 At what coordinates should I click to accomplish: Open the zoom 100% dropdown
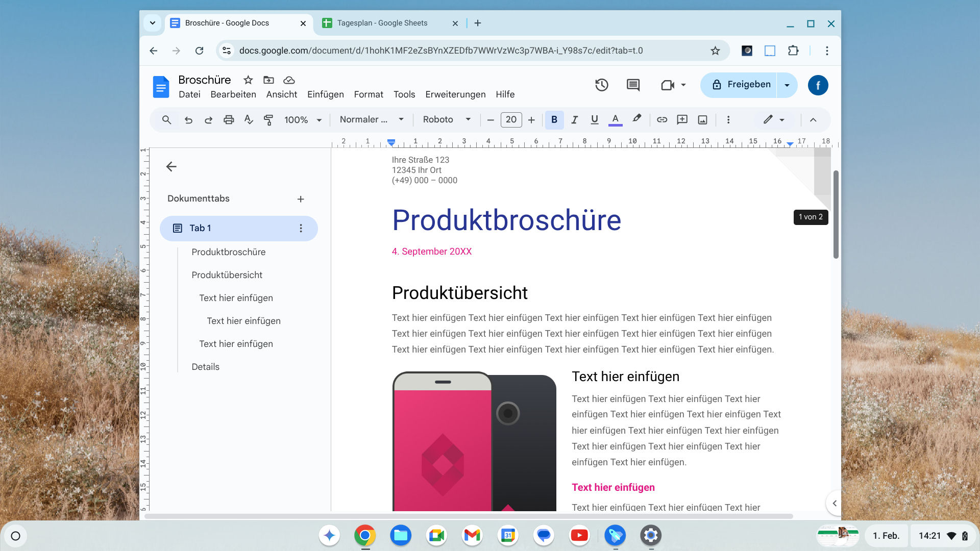(303, 120)
